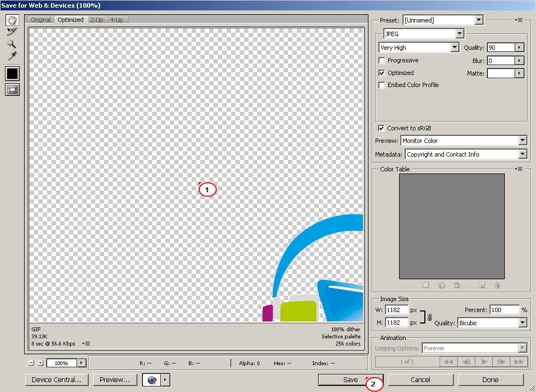The image size is (536, 392).
Task: Click the link constrain proportions icon
Action: click(x=429, y=316)
